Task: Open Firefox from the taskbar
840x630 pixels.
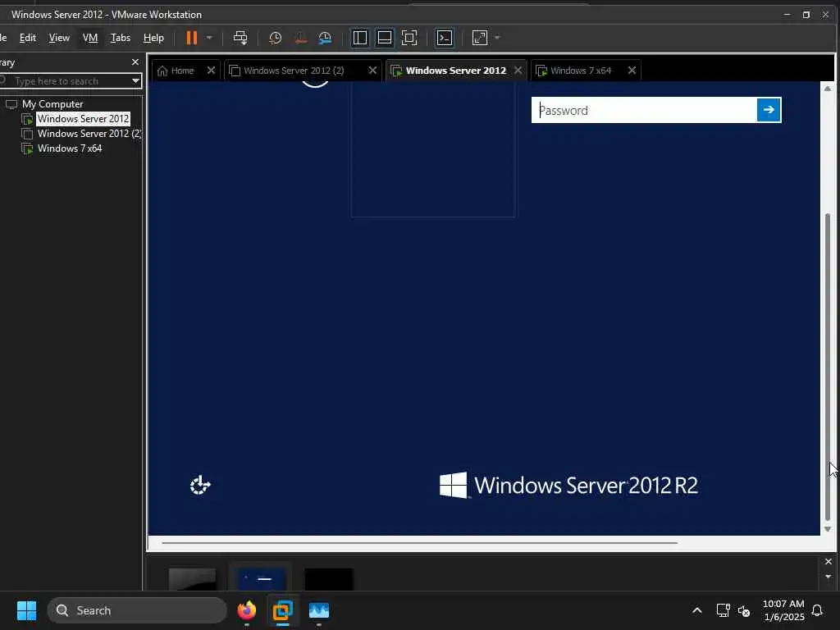Action: tap(246, 610)
